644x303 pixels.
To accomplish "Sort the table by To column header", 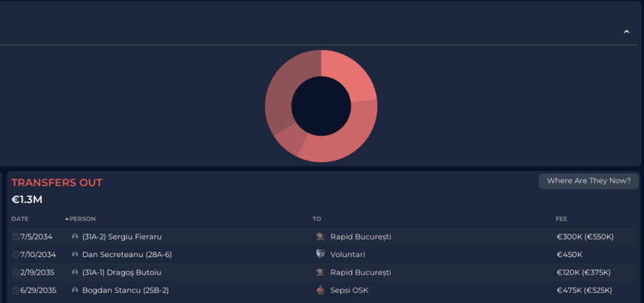I will [x=317, y=219].
